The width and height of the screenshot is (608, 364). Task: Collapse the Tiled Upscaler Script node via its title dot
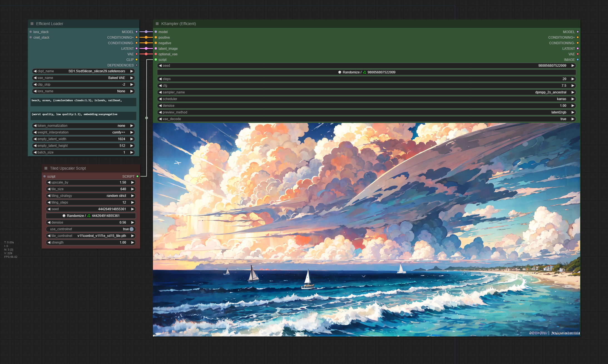46,168
